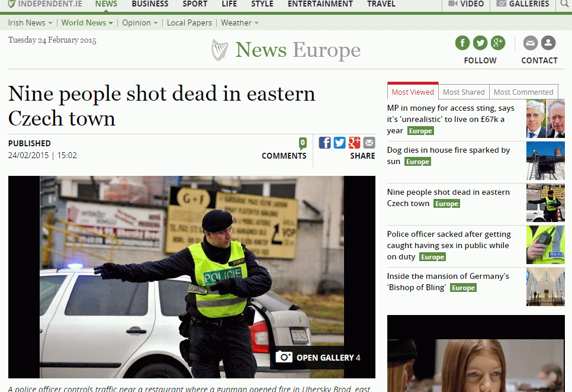This screenshot has width=572, height=392.
Task: Click Europe tag on police officer story
Action: [x=432, y=257]
